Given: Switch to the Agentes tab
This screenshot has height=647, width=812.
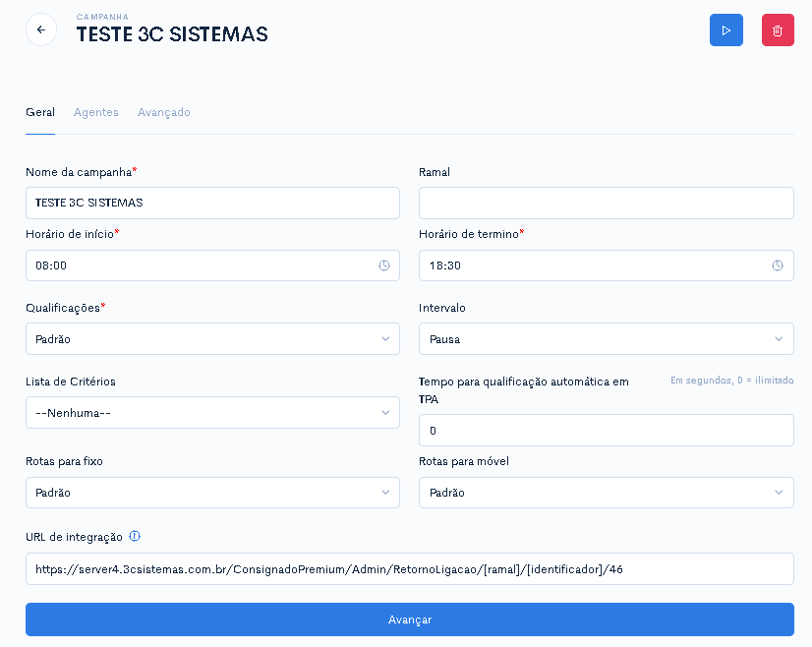Looking at the screenshot, I should 95,112.
